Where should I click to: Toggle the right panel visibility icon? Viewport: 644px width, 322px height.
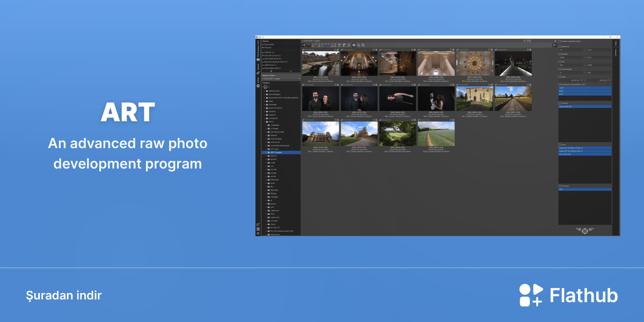tap(555, 45)
